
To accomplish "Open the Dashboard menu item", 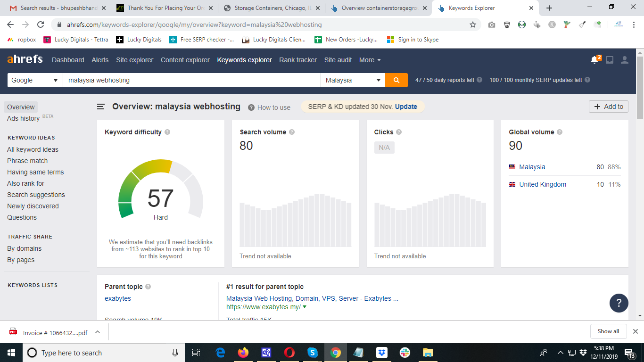I will click(x=68, y=60).
